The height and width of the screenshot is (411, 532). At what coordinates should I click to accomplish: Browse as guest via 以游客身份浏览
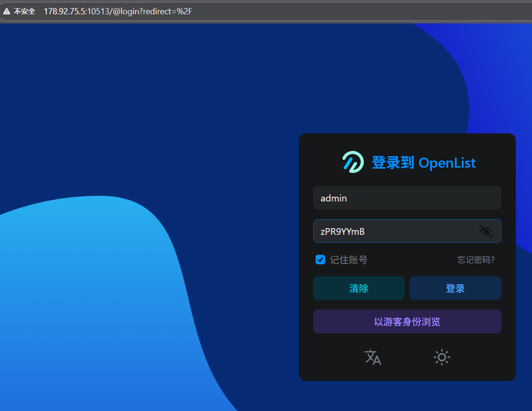[x=407, y=321]
